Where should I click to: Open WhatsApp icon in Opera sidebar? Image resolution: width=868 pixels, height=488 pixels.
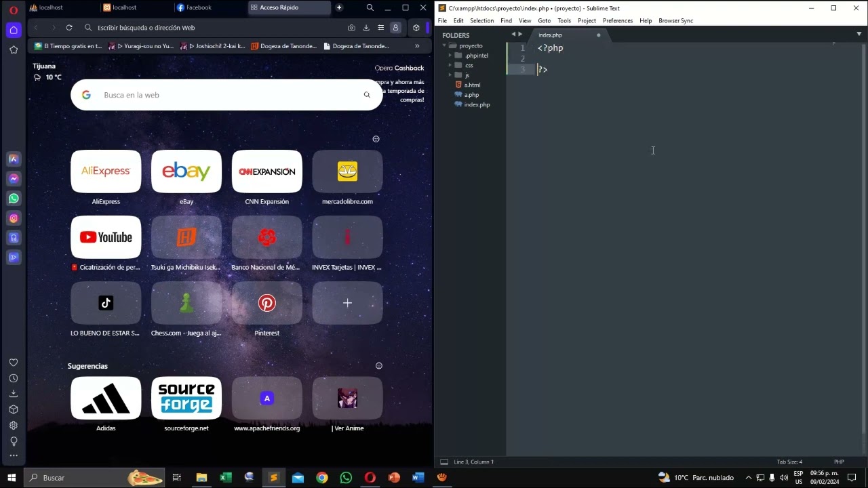(14, 199)
